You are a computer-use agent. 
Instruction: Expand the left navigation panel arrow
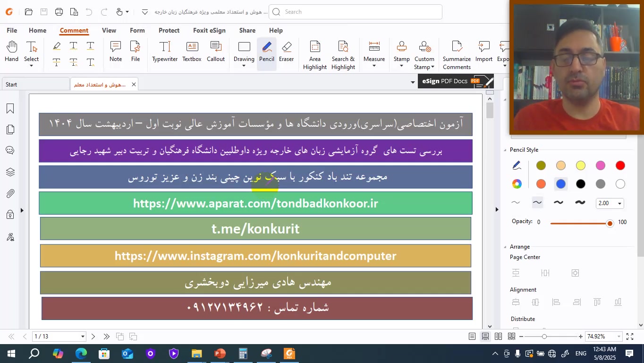pos(22,210)
